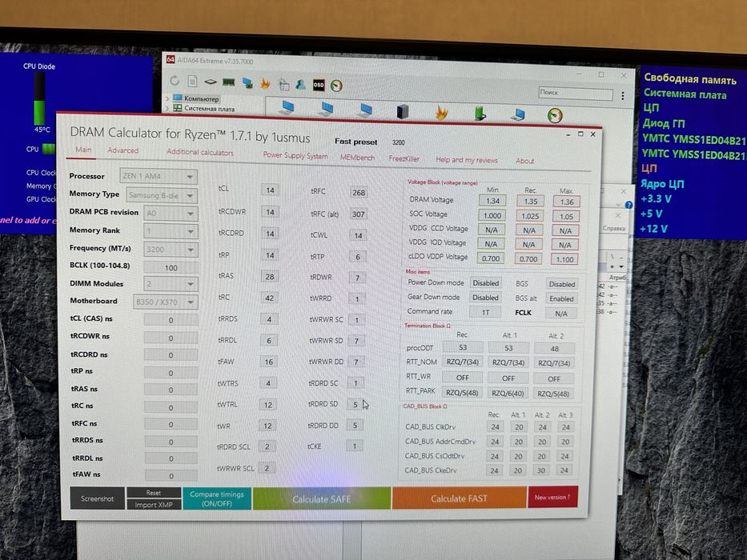
Task: Open the FreezKiller tab
Action: pyautogui.click(x=404, y=158)
